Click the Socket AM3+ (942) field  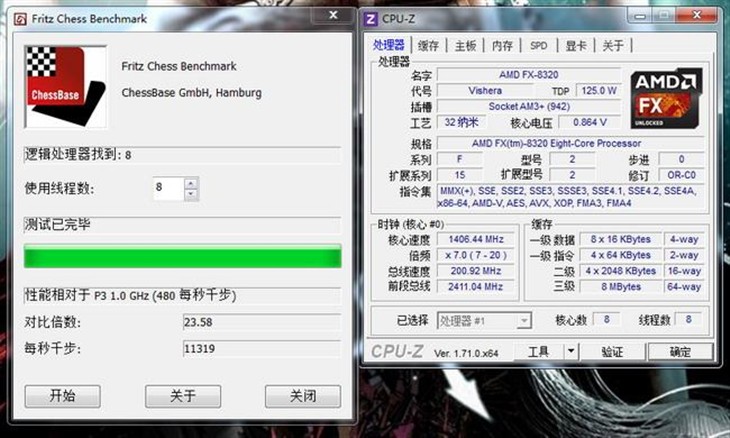pyautogui.click(x=528, y=107)
